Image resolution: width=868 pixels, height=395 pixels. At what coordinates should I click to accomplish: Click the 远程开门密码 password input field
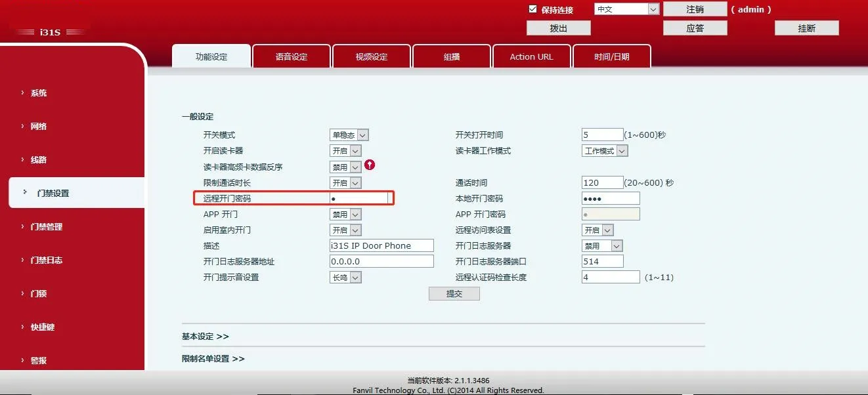(359, 197)
